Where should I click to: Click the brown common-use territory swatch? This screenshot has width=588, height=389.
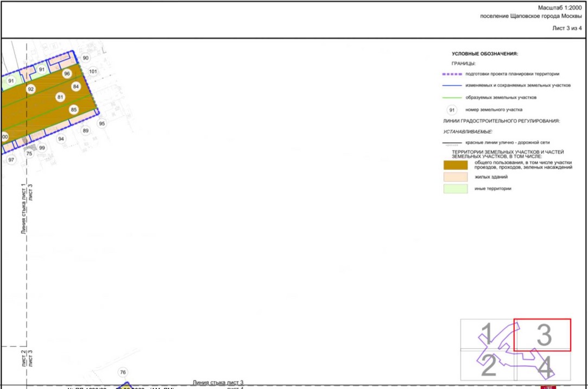(x=456, y=165)
